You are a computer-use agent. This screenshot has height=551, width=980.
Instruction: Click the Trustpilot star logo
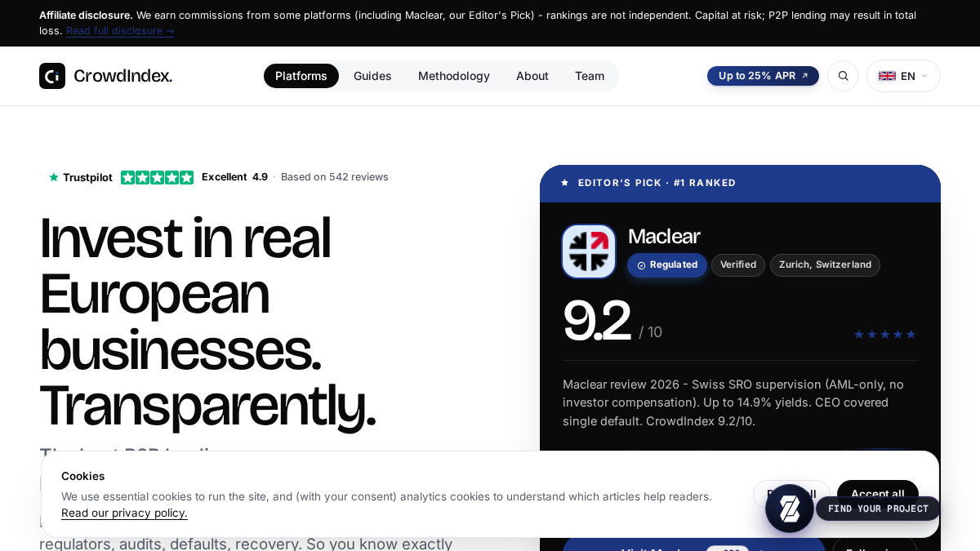(54, 177)
